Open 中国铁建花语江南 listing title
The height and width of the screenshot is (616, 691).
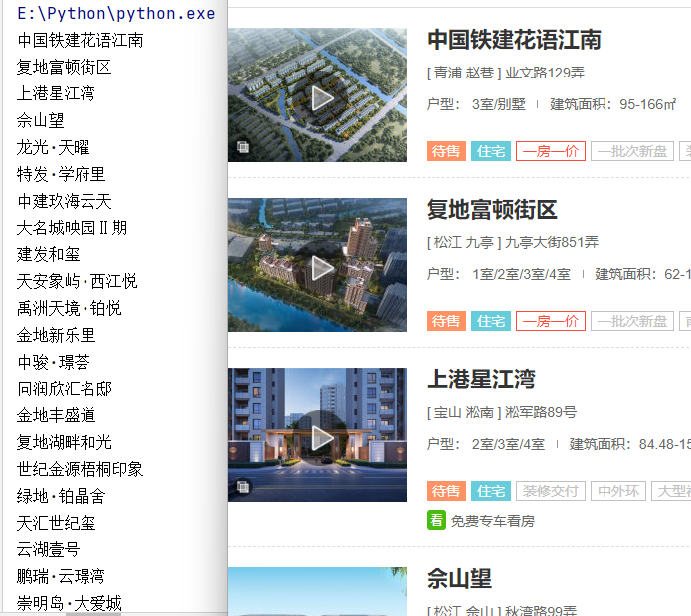coord(514,40)
